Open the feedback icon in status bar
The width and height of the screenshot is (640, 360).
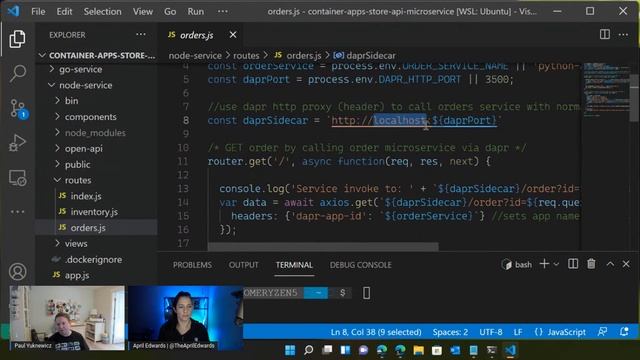[x=602, y=332]
